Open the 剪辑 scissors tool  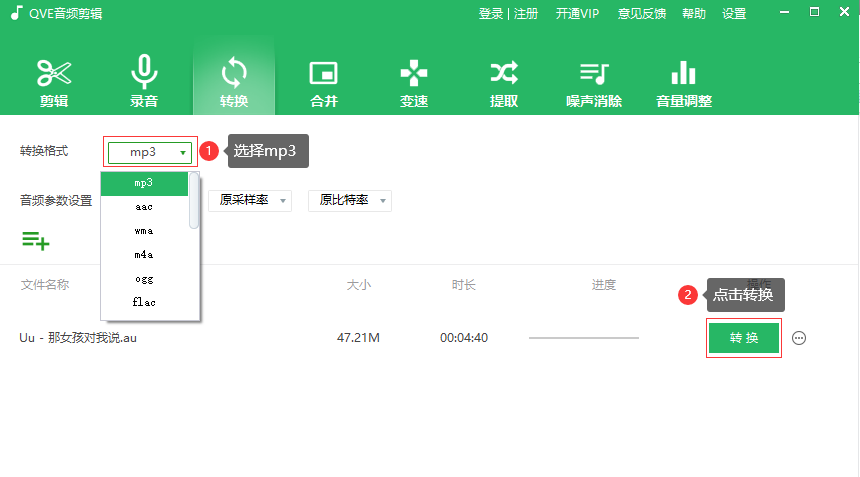pyautogui.click(x=54, y=83)
